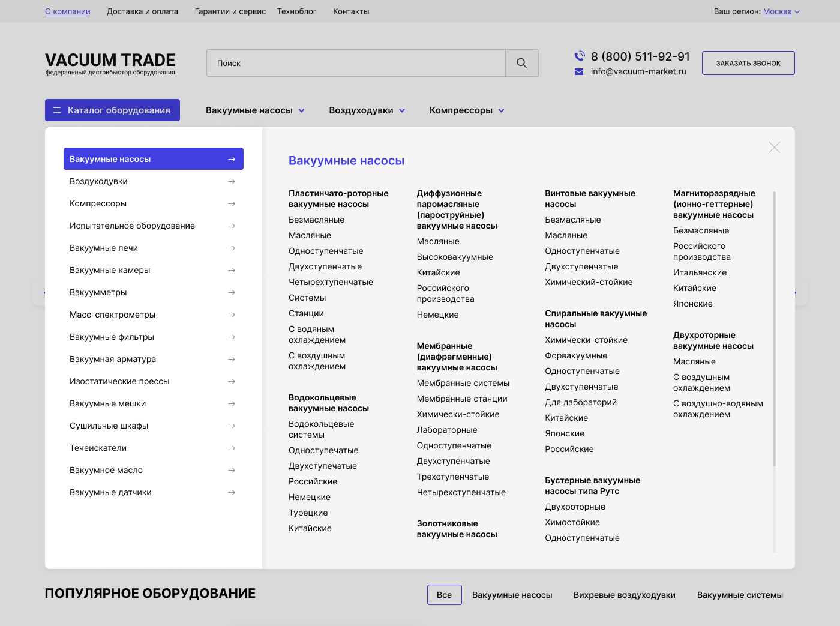Image resolution: width=840 pixels, height=626 pixels.
Task: Click the envelope icon next to email
Action: tap(579, 72)
